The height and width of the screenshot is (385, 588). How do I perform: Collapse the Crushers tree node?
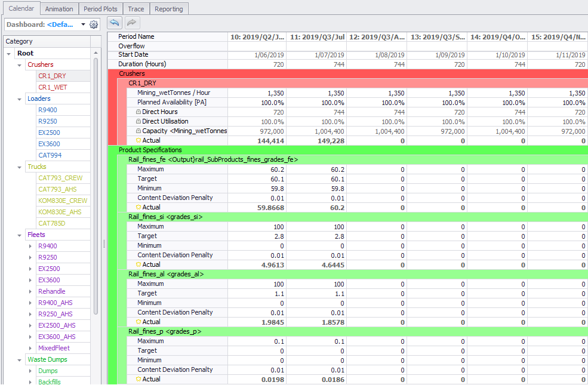20,64
